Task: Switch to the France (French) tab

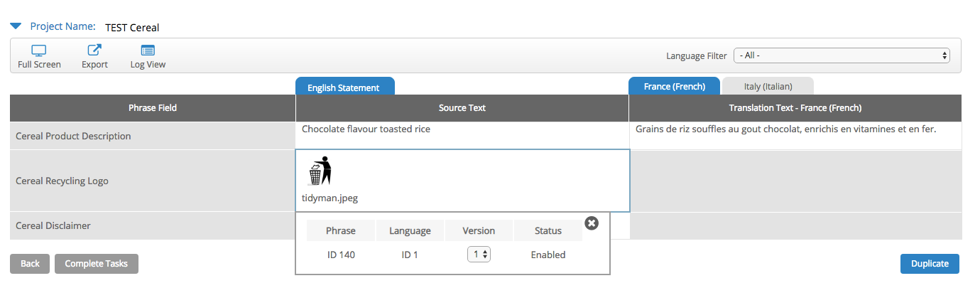Action: click(674, 86)
